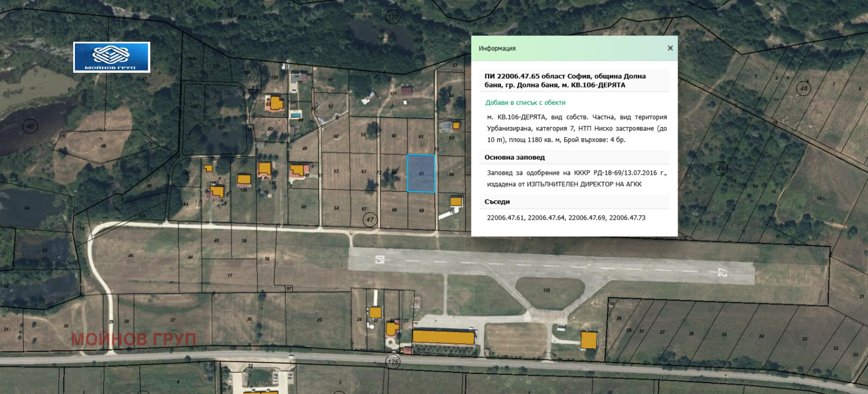Screen dimensions: 868x394
Task: Click the orange building in parcel 62
Action: click(456, 126)
